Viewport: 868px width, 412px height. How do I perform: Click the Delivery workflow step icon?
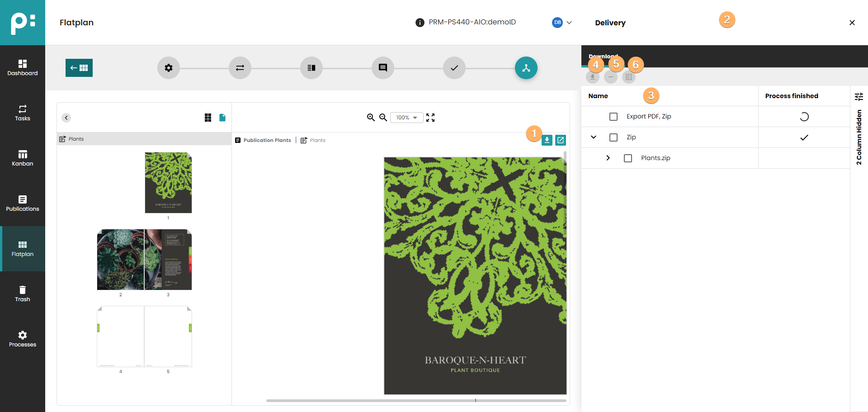(526, 68)
